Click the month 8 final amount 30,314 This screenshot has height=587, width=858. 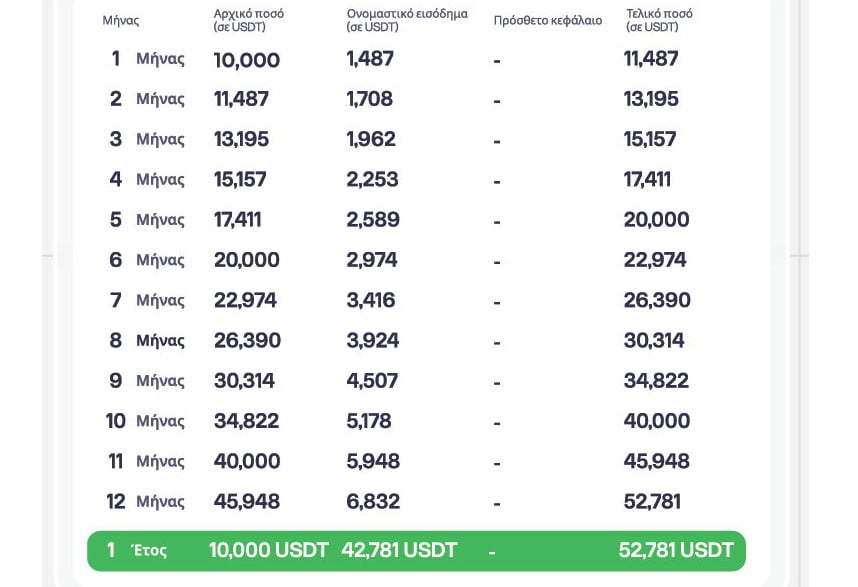[x=654, y=340]
